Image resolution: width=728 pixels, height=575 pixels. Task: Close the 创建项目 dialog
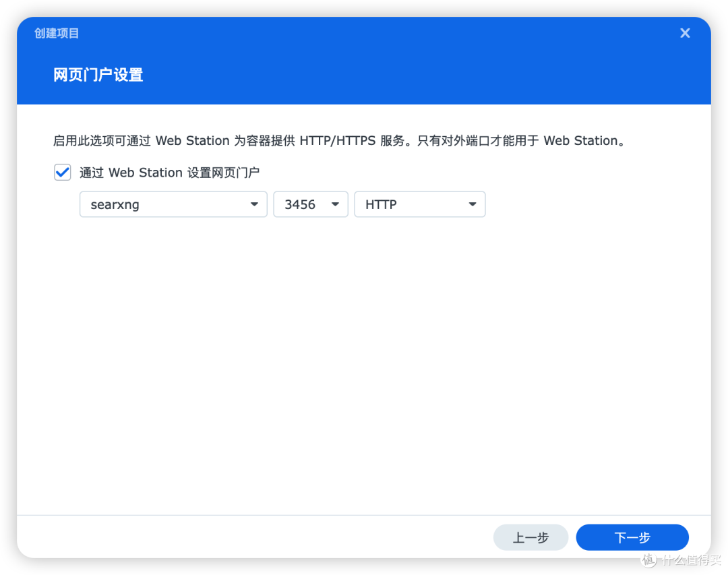(685, 33)
